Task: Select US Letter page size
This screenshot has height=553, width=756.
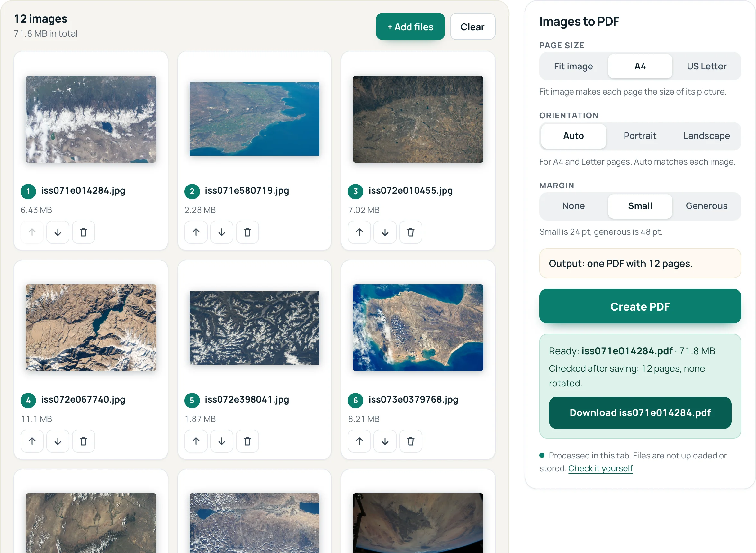Action: click(x=706, y=66)
